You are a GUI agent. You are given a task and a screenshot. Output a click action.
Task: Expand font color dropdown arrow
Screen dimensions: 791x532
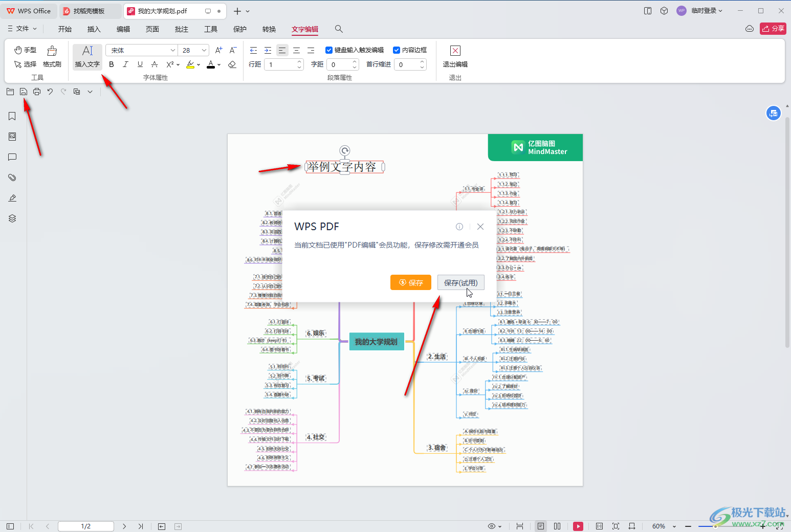pyautogui.click(x=219, y=65)
